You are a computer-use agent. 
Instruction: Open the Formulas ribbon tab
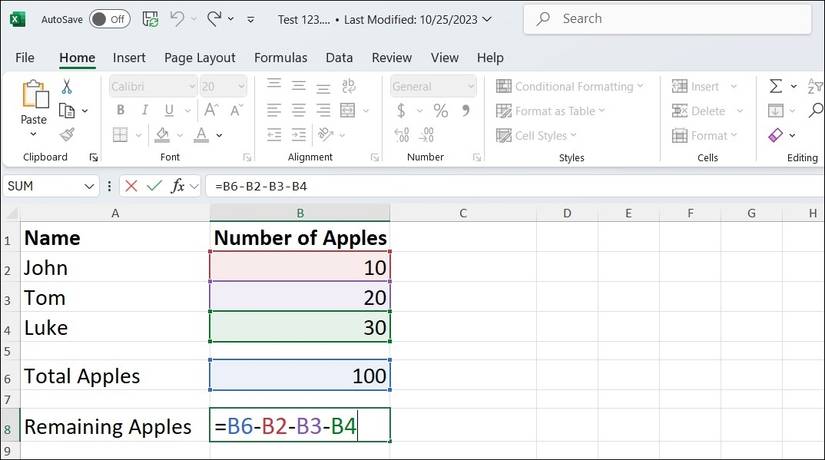click(x=280, y=58)
